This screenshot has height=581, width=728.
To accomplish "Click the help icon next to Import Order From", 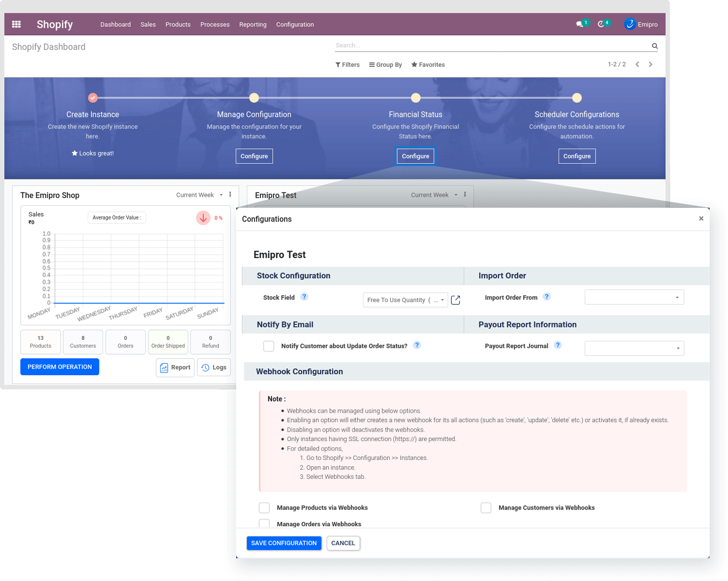I will click(x=547, y=297).
